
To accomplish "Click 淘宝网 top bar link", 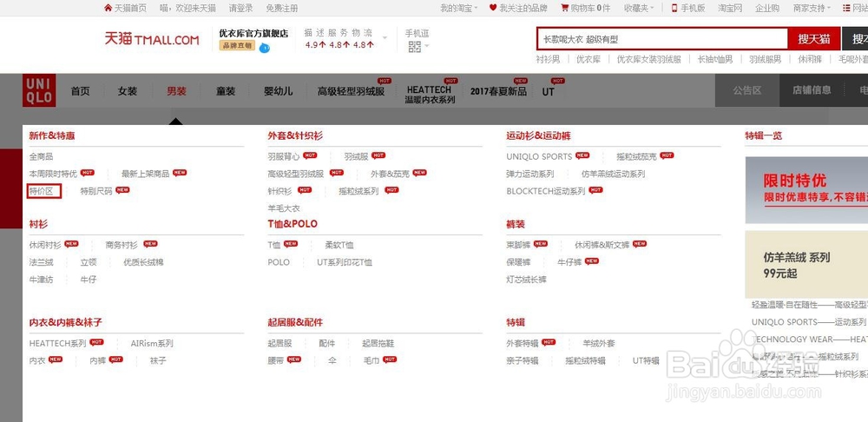I will [730, 8].
